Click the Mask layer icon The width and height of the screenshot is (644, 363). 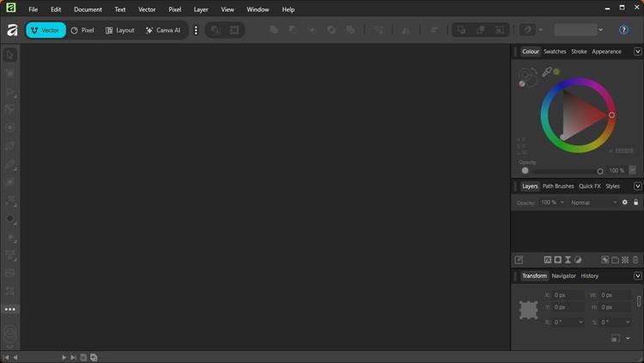pyautogui.click(x=558, y=260)
